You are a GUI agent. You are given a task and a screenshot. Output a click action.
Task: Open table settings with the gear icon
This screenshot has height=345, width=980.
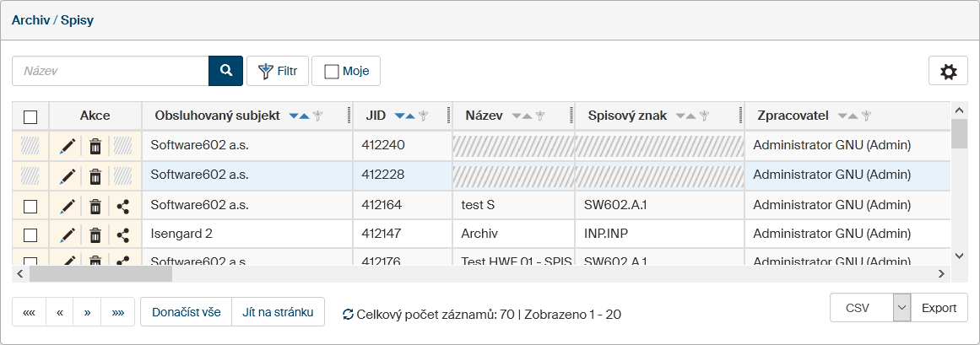948,72
